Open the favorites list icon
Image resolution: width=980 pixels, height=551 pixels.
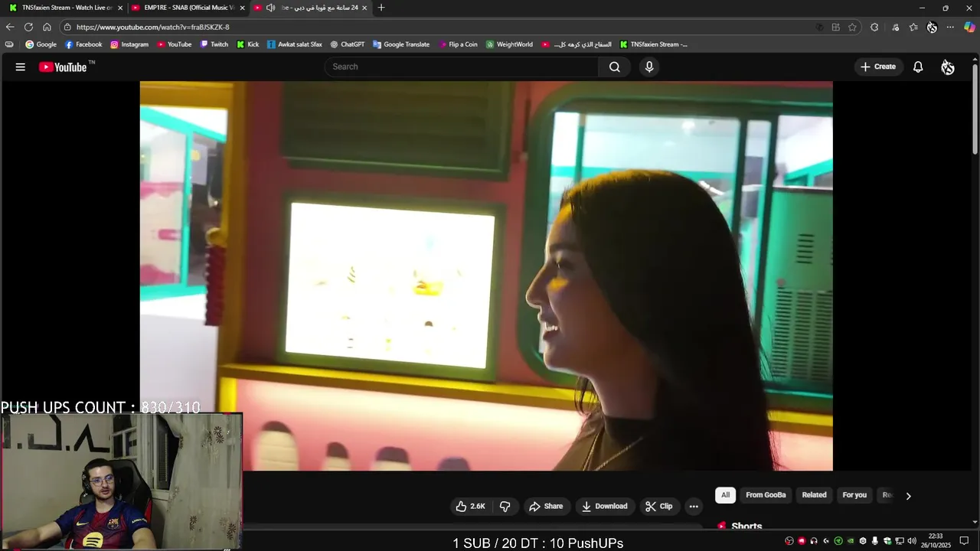tap(913, 27)
